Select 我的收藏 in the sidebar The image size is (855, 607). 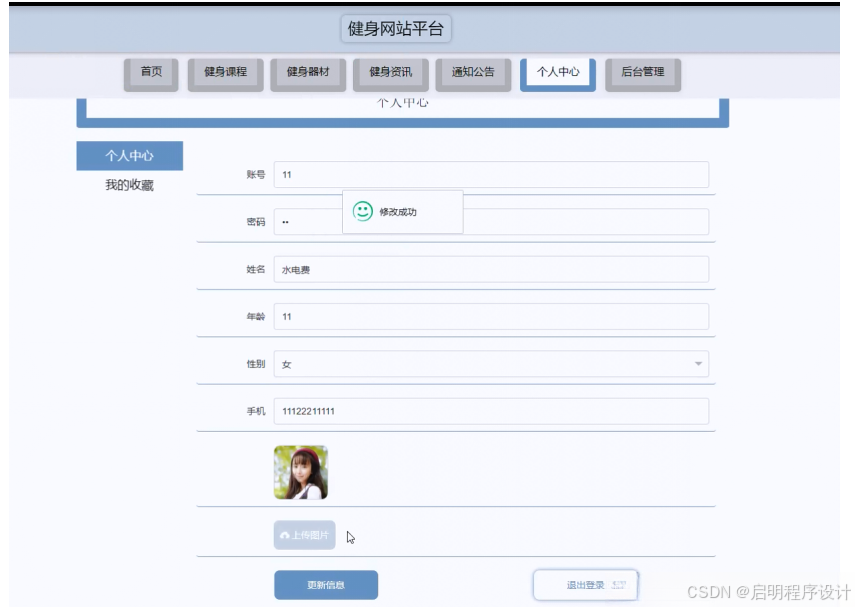click(131, 183)
